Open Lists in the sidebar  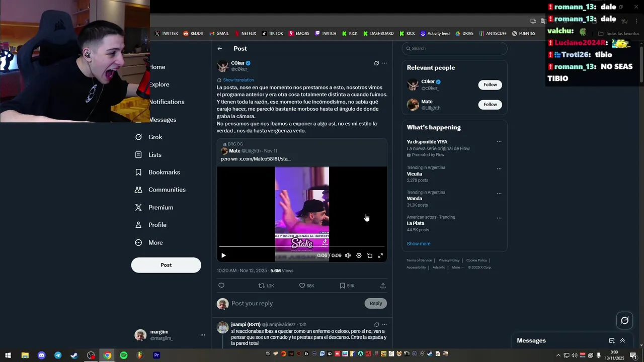[x=148, y=155]
